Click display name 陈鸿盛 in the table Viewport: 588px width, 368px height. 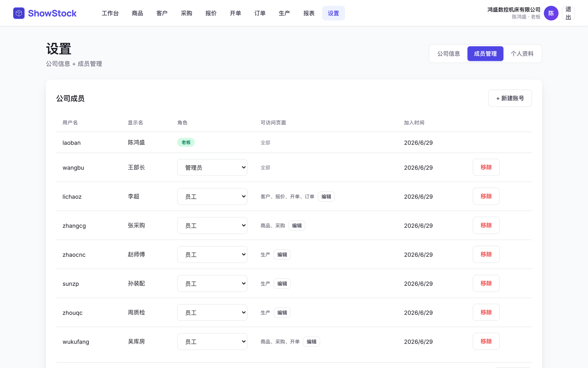click(x=136, y=142)
